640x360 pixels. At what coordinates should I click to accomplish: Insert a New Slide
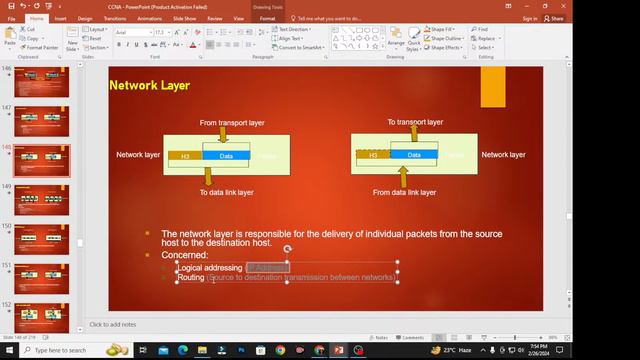point(72,39)
